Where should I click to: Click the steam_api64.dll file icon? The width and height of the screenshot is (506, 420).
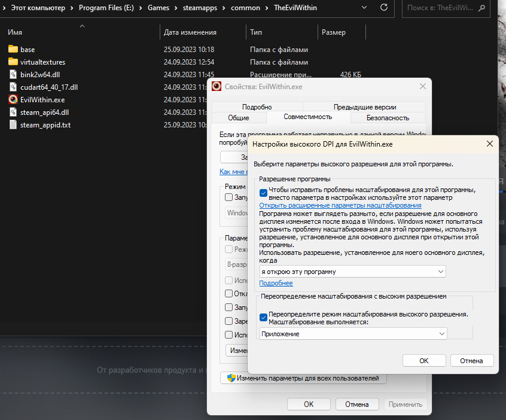tap(13, 112)
